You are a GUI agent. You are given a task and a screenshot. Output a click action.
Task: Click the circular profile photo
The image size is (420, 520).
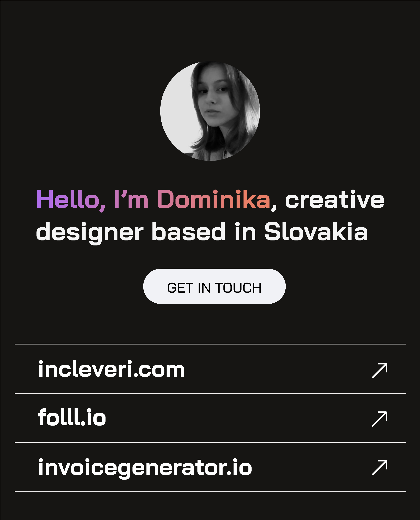coord(210,111)
